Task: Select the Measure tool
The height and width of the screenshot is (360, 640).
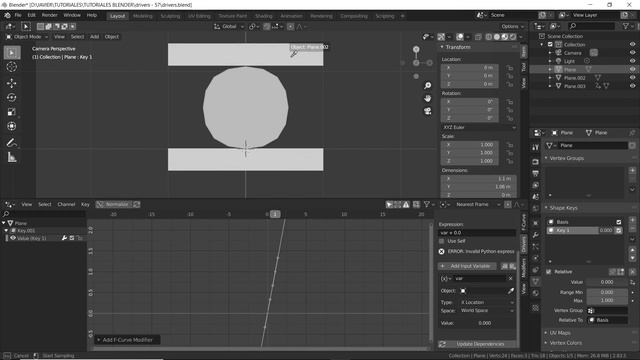Action: [x=12, y=157]
